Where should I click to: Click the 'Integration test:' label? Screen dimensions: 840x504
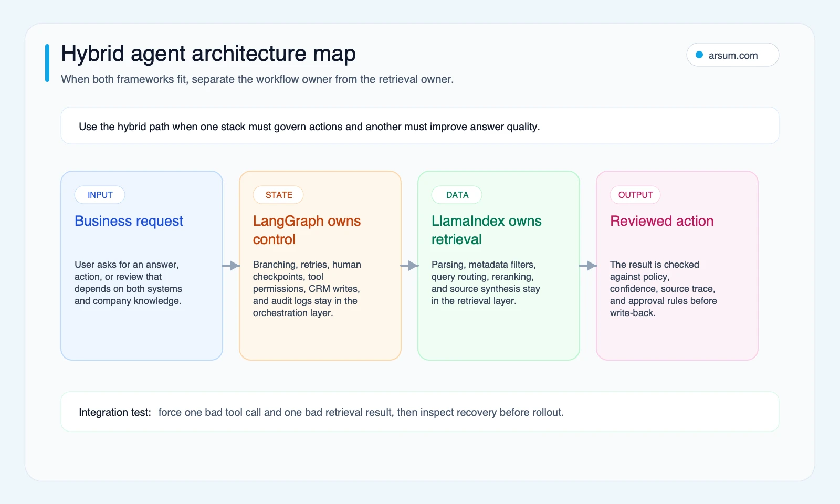(x=115, y=412)
